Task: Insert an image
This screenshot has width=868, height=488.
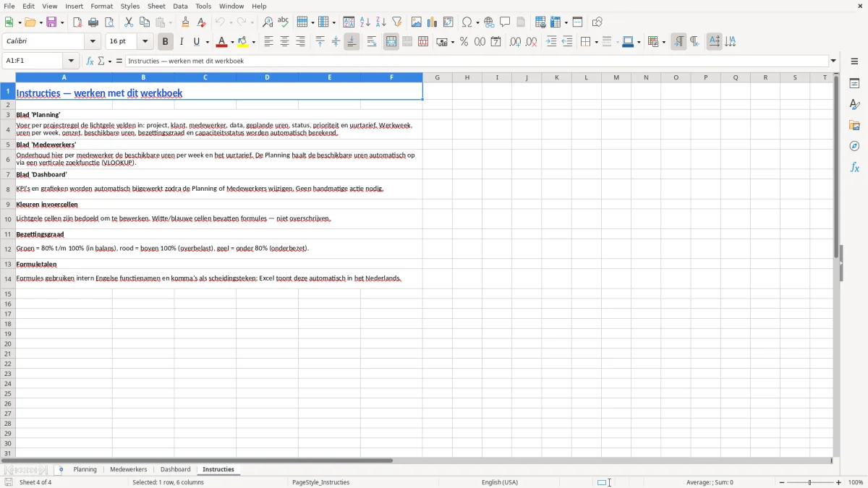Action: [x=417, y=22]
